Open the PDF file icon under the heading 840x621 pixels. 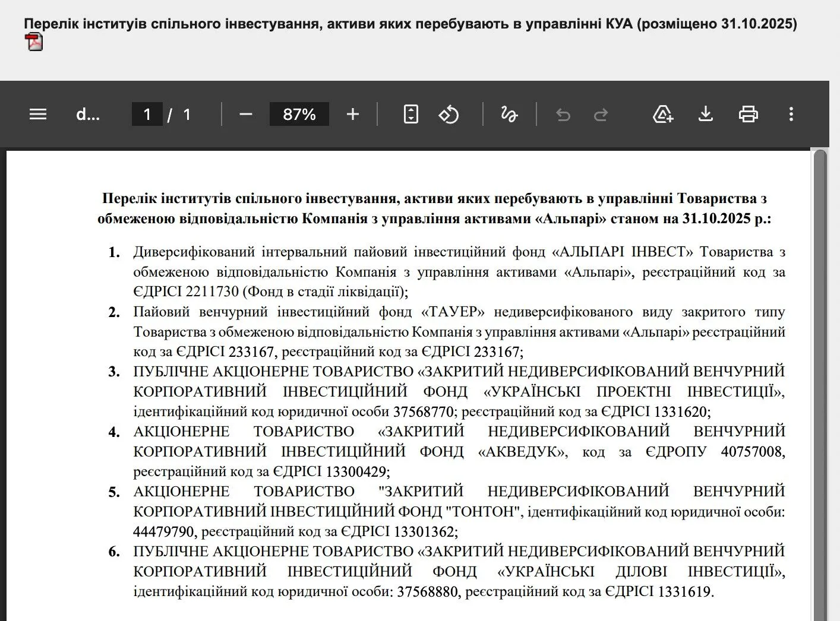pos(34,42)
